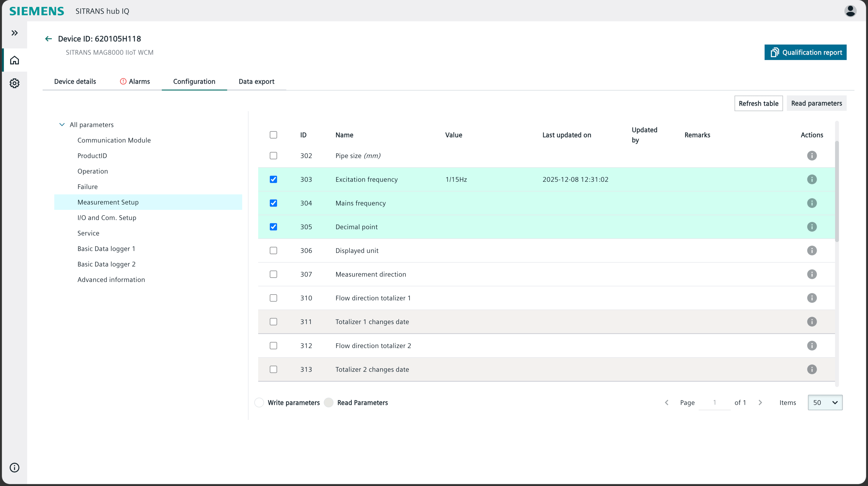Show info for Measurement direction row
868x486 pixels.
(812, 274)
